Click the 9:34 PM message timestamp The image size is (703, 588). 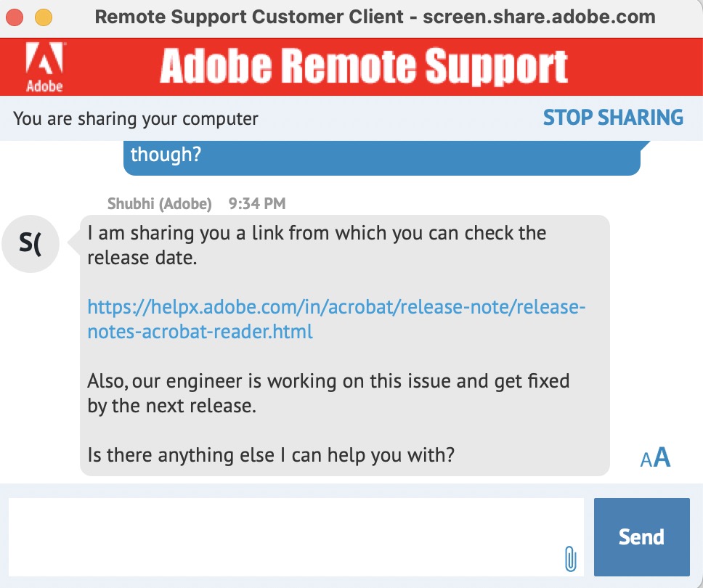(257, 204)
